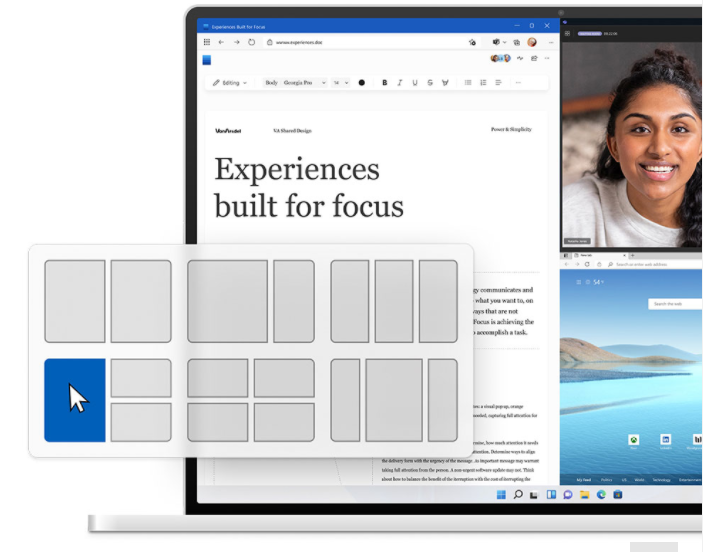Open the Windows Start menu

tap(501, 495)
